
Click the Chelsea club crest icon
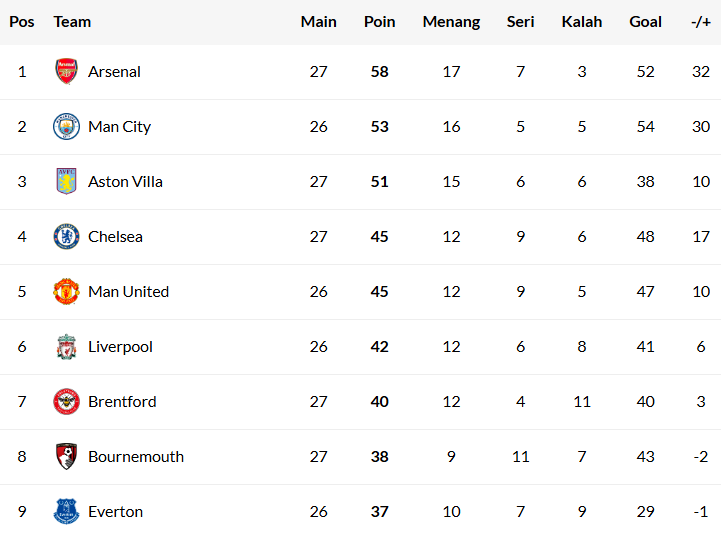pyautogui.click(x=66, y=237)
